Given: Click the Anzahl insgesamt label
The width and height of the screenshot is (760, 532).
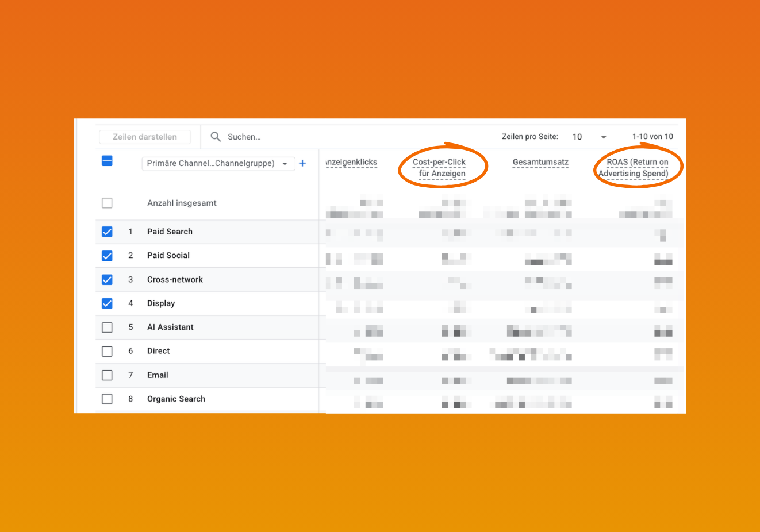Looking at the screenshot, I should point(182,203).
